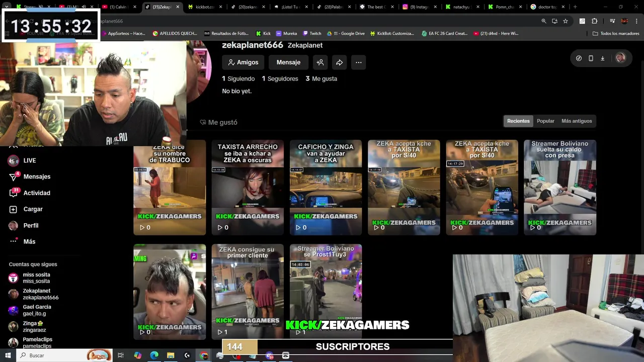Click the Mensaje button

[x=288, y=62]
